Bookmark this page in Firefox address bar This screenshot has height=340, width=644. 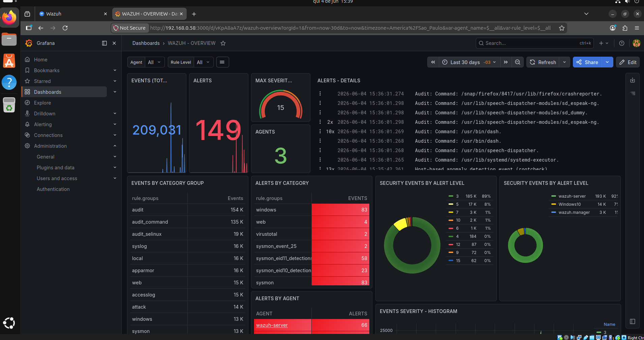[561, 28]
